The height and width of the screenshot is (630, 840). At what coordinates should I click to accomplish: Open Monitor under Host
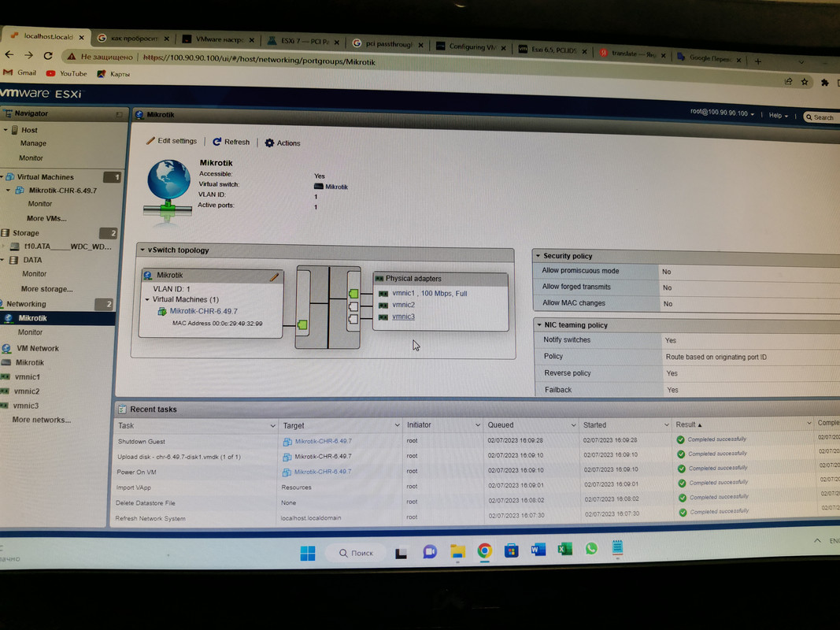pyautogui.click(x=31, y=158)
